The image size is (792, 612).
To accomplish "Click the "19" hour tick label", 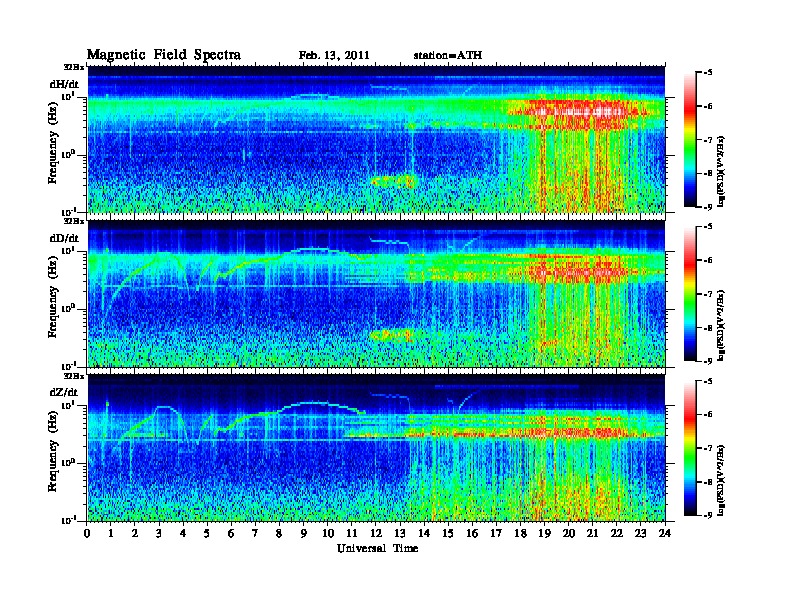I will pyautogui.click(x=544, y=534).
